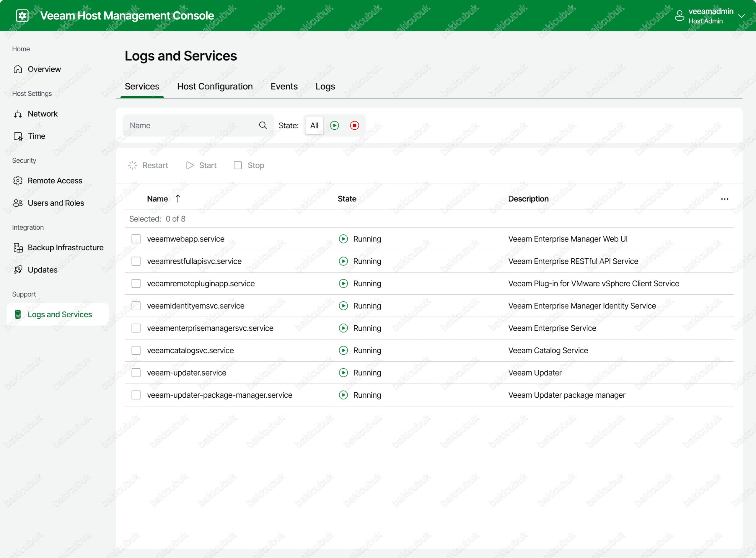Click the Users and Roles people icon
756x558 pixels.
[18, 203]
